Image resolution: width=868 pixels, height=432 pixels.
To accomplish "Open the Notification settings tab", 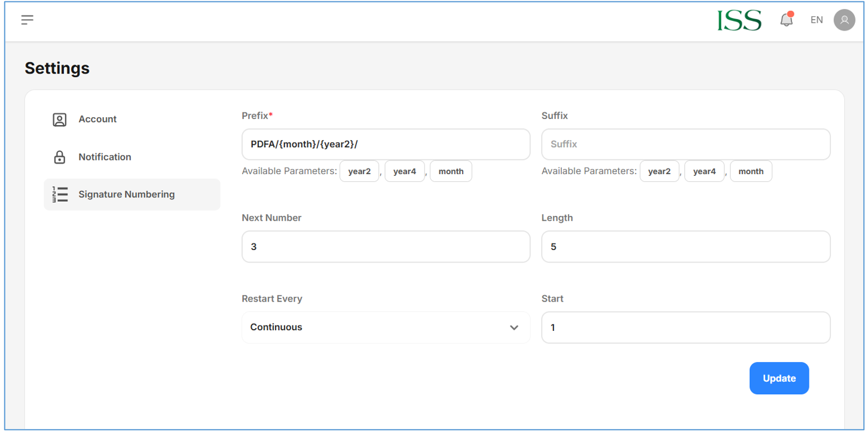I will tap(105, 157).
